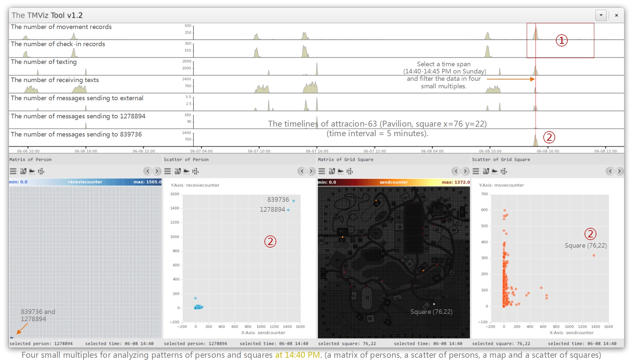The image size is (633, 364).
Task: Open the menu icon in Matrix of Grid Square
Action: coord(322,171)
